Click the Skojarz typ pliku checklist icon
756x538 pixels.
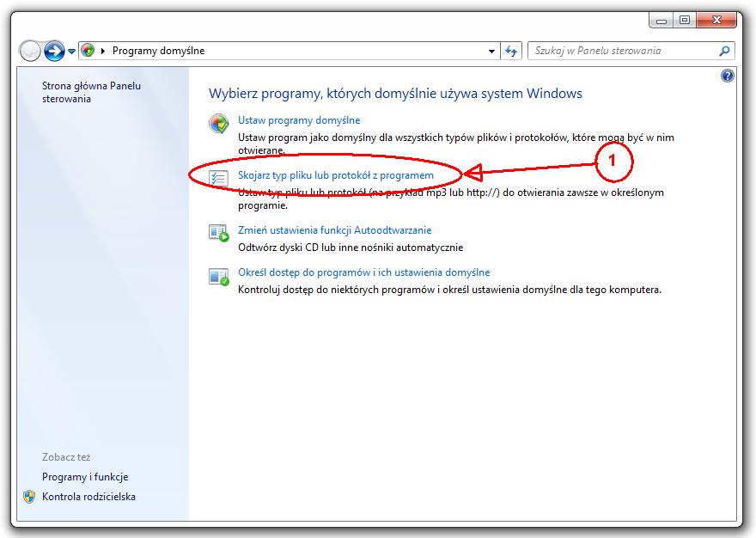click(218, 179)
